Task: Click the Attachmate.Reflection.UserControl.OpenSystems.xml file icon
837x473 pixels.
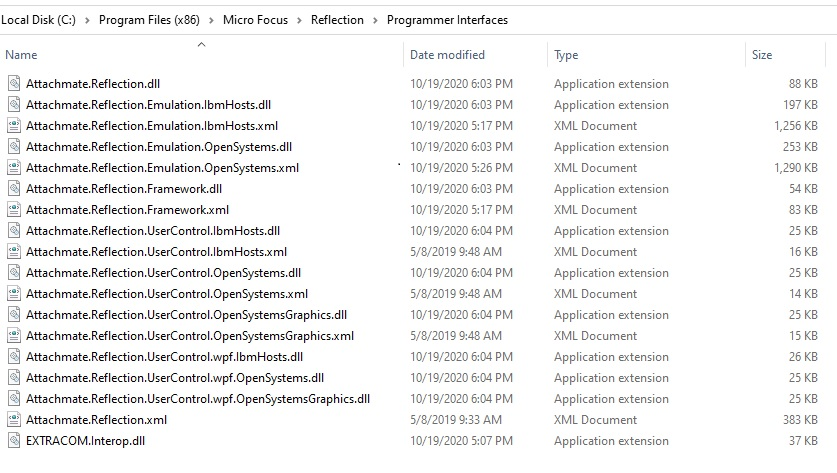Action: [14, 294]
